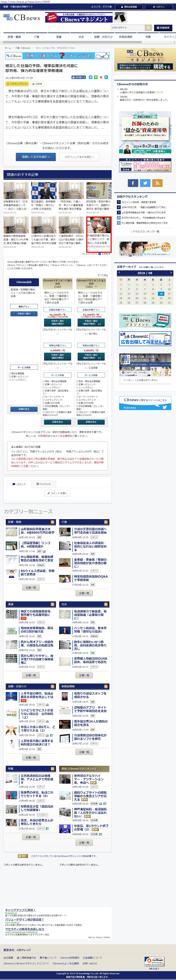Click the ホーム breadcrumb link
The image size is (176, 980).
click(x=8, y=48)
